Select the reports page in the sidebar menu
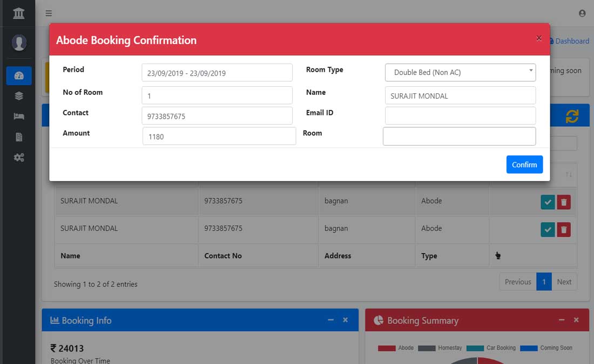The height and width of the screenshot is (364, 594). [x=18, y=136]
